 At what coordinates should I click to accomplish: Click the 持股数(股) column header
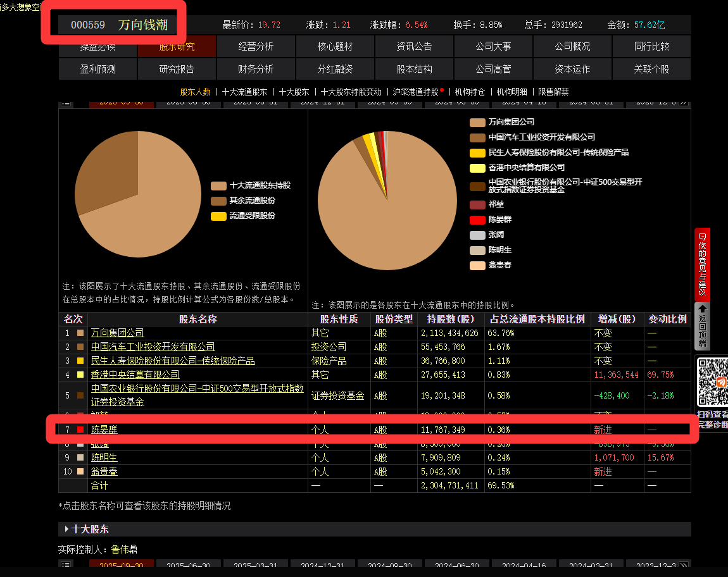coord(450,320)
